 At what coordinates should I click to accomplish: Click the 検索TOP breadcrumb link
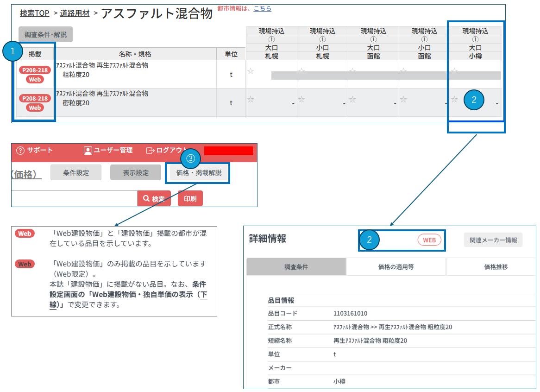(x=34, y=13)
